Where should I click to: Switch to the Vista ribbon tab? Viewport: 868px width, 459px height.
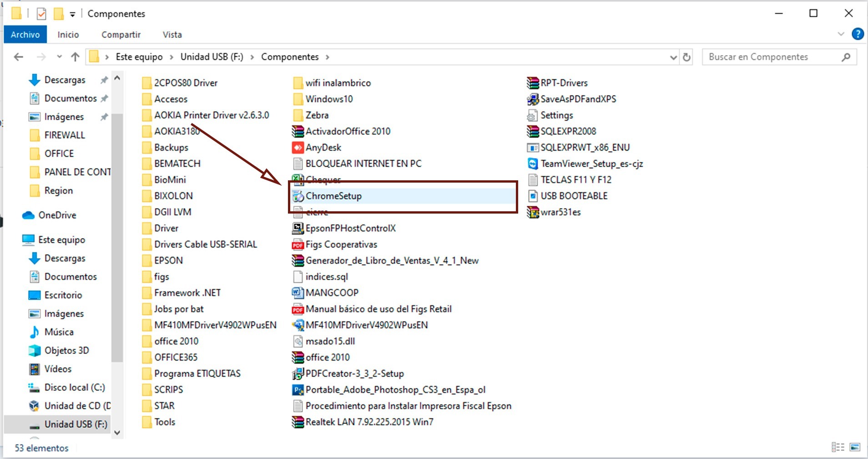[172, 35]
